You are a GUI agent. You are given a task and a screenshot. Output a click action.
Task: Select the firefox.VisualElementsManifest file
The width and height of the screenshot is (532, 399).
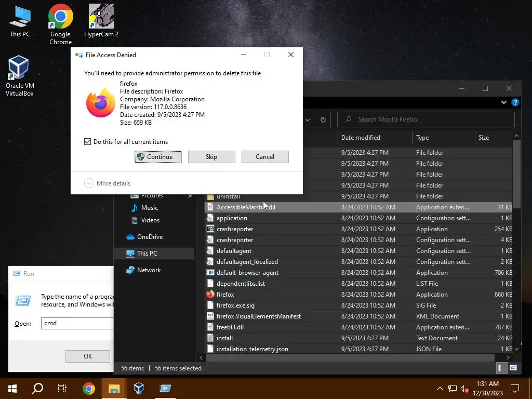point(358,316)
